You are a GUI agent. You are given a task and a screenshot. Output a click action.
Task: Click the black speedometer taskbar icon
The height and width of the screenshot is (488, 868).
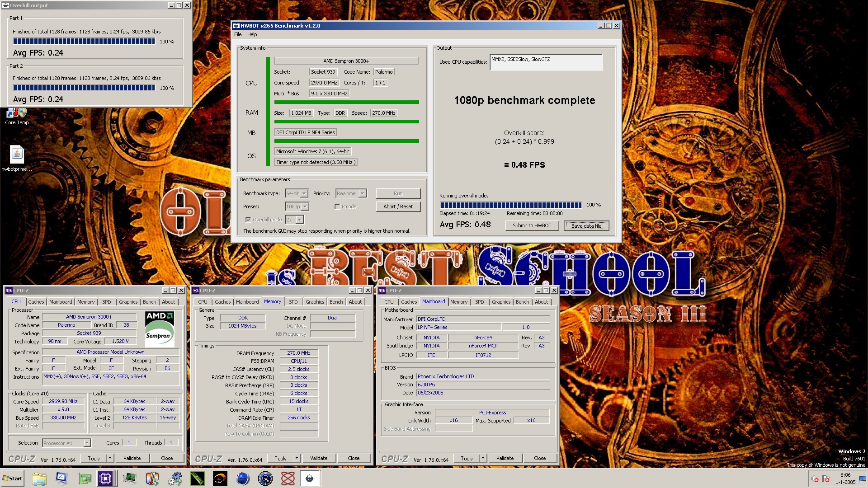(x=220, y=479)
